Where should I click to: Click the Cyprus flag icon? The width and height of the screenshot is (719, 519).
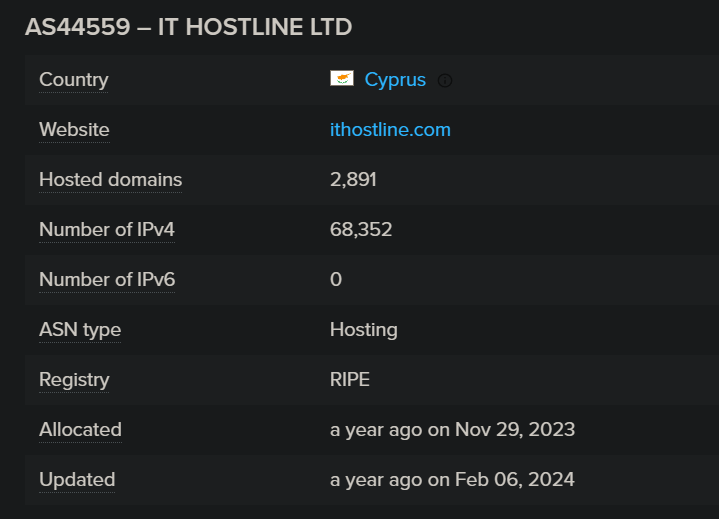[x=341, y=79]
